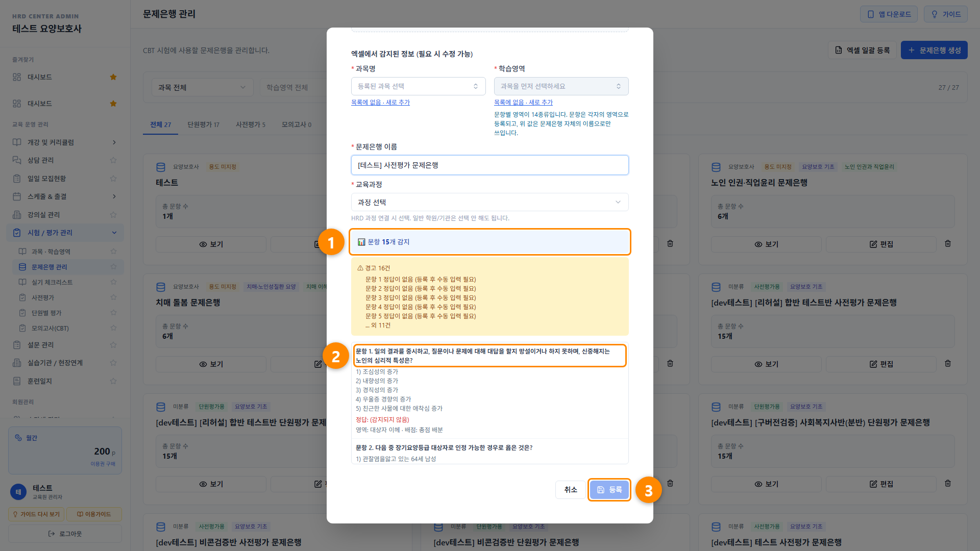The width and height of the screenshot is (980, 551).
Task: Edit the 노인 인권·직업윤리 문제은행 card
Action: [x=881, y=244]
